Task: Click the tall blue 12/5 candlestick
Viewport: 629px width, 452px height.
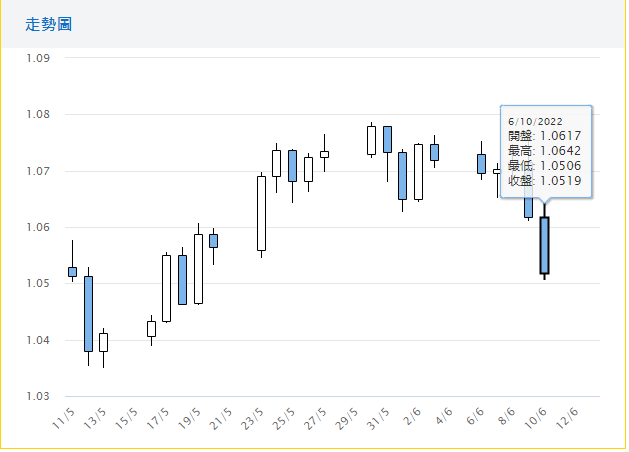Action: [88, 313]
